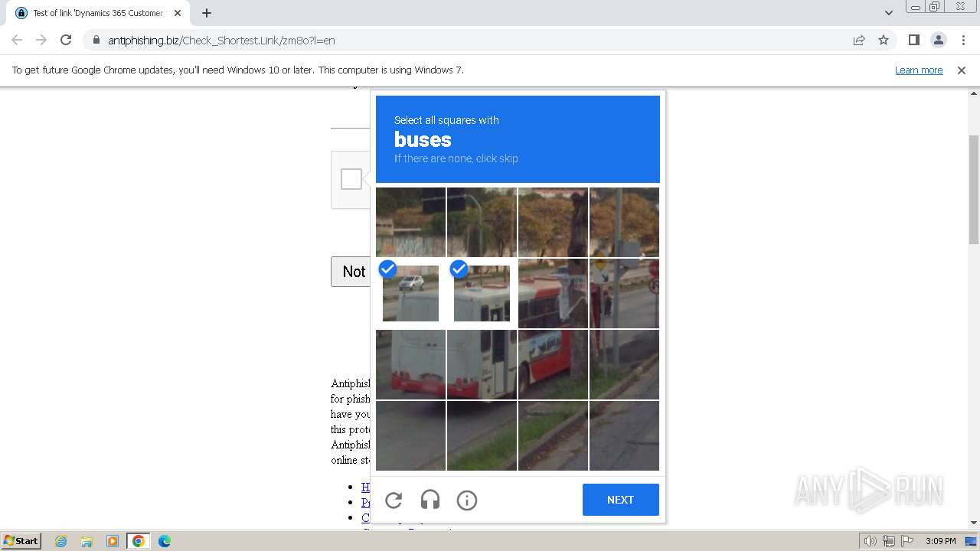Viewport: 980px width, 551px height.
Task: Open Action Center flag icon
Action: pyautogui.click(x=907, y=541)
